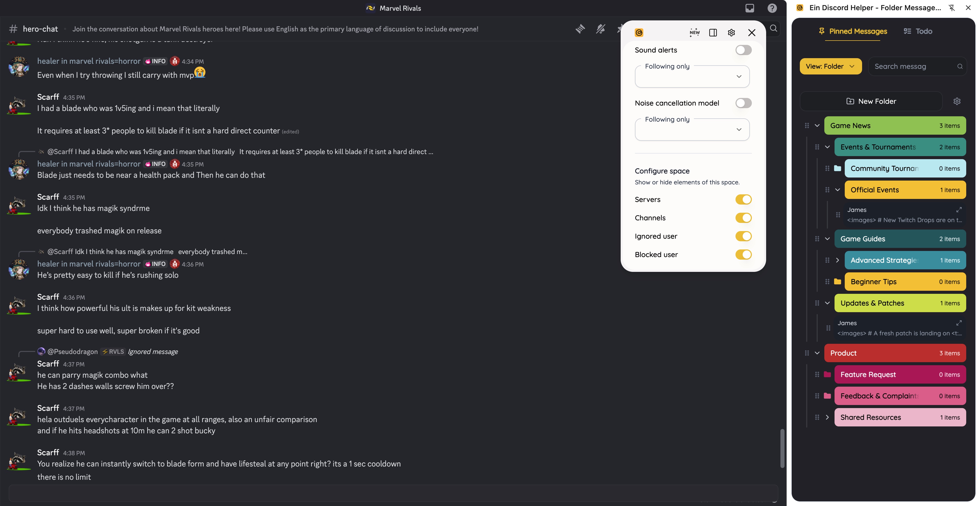980x506 pixels.
Task: Open the View: Folder dropdown
Action: (x=830, y=67)
